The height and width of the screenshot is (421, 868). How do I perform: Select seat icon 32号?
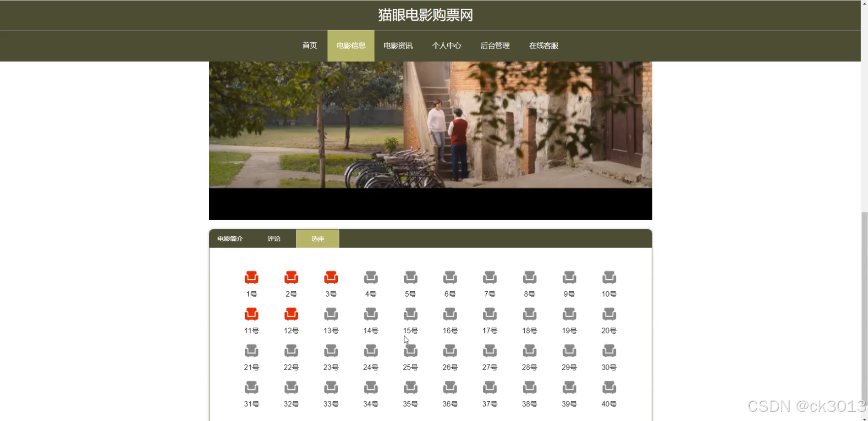(291, 388)
